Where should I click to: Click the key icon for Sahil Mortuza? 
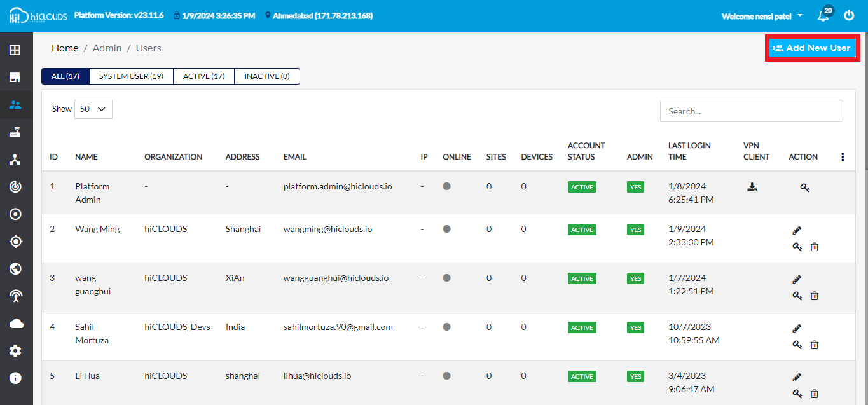click(x=797, y=345)
